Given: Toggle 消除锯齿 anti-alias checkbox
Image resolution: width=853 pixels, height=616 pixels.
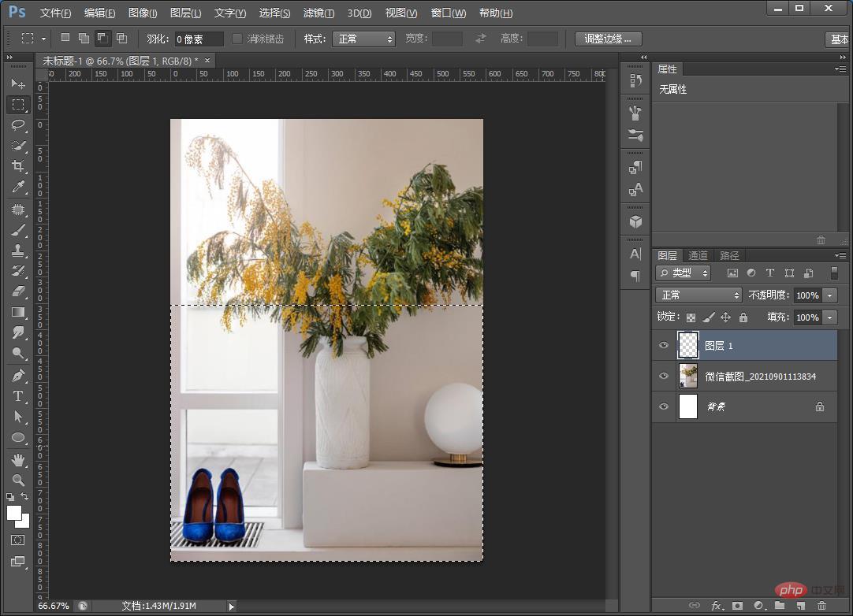Looking at the screenshot, I should click(x=237, y=39).
